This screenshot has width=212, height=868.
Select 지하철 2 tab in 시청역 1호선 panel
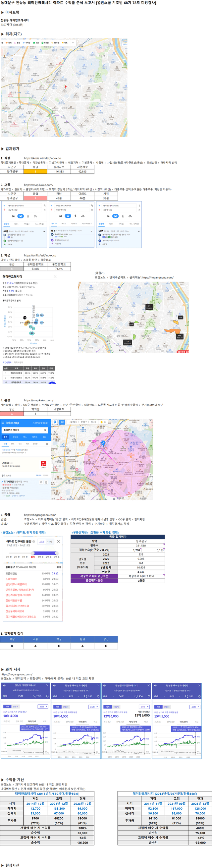pos(121,224)
